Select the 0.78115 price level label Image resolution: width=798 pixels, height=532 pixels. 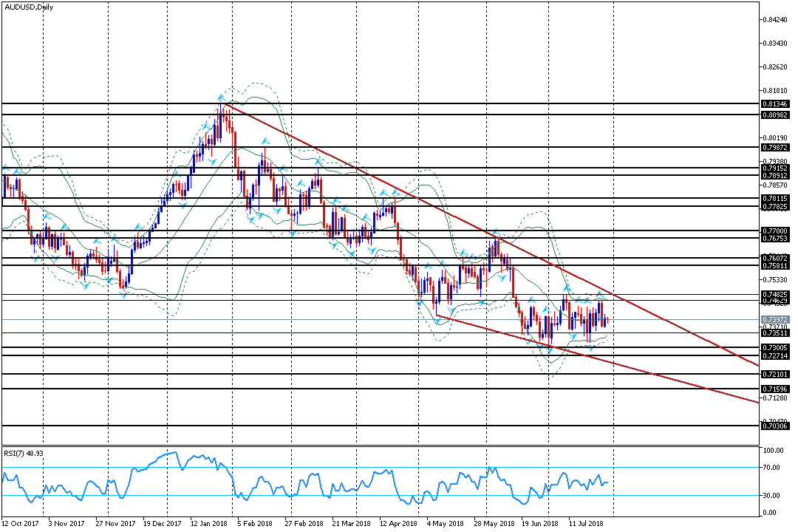(775, 199)
